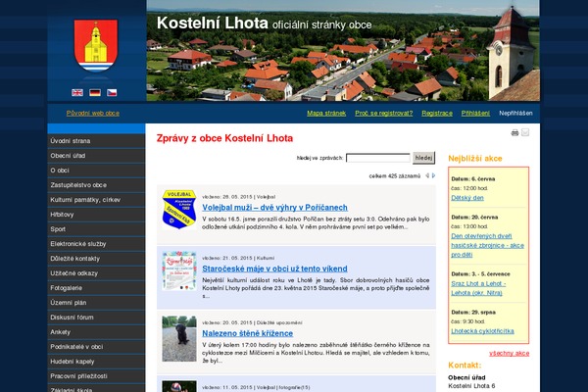This screenshot has height=392, width=588.
Task: Select 'Ankety' menu item
Action: (96, 332)
